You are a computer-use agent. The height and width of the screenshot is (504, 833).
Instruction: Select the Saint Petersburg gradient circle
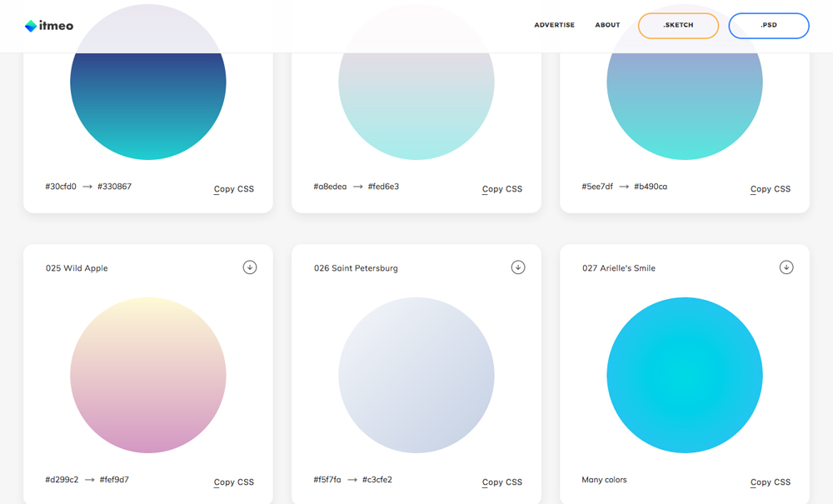tap(416, 375)
